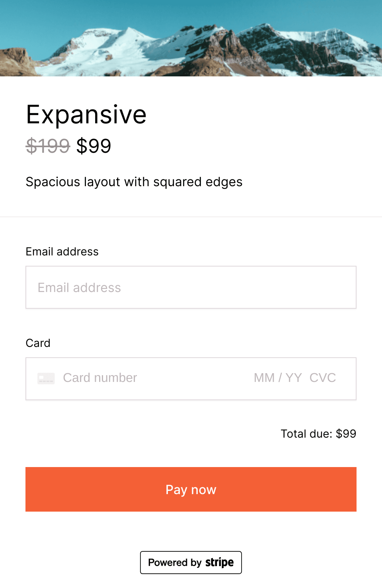Click the Stripe logo in footer badge
Screen dimensions: 382x588
click(x=219, y=563)
